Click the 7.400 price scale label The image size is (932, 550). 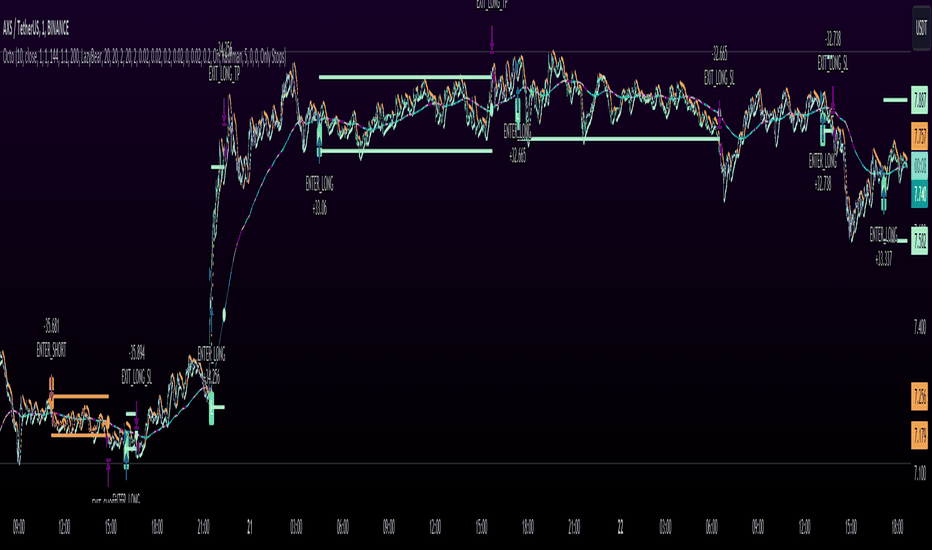click(920, 326)
